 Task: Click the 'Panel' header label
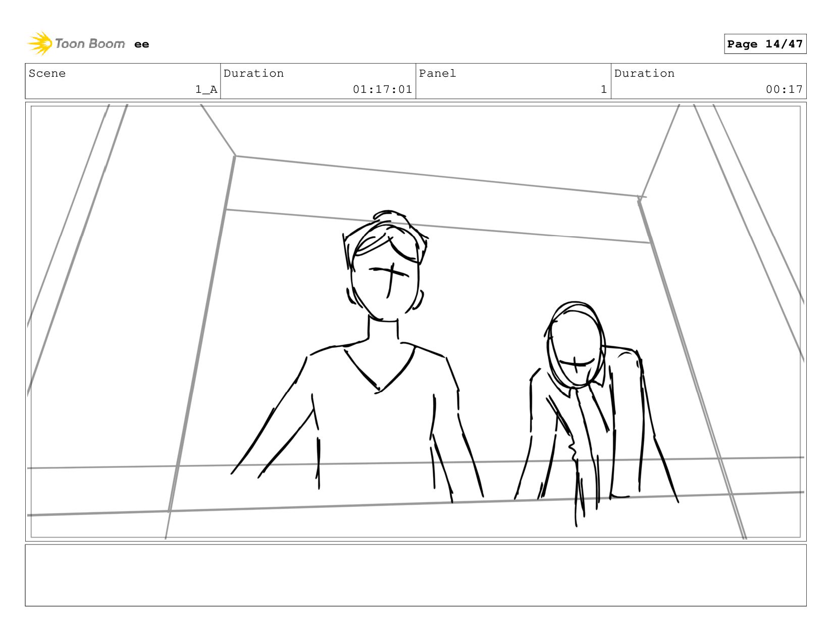(x=437, y=73)
